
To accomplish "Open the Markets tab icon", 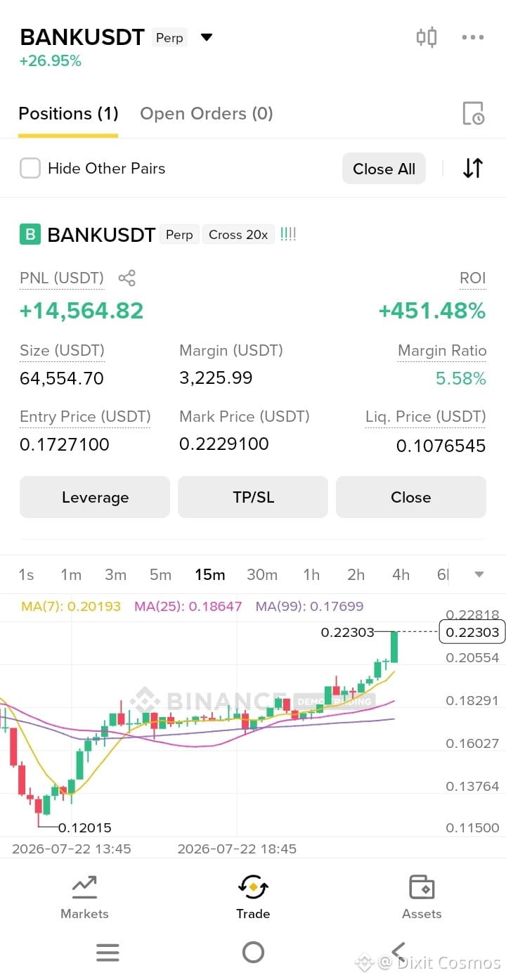I will click(84, 887).
